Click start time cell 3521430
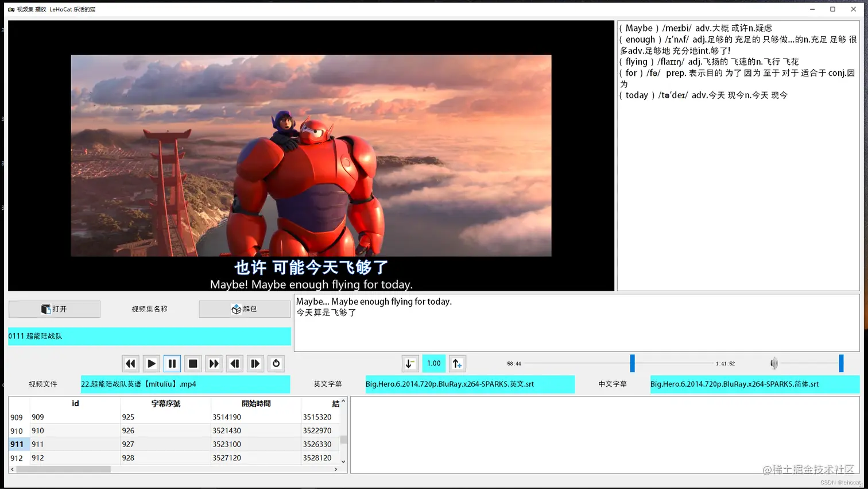868x489 pixels. [x=256, y=431]
